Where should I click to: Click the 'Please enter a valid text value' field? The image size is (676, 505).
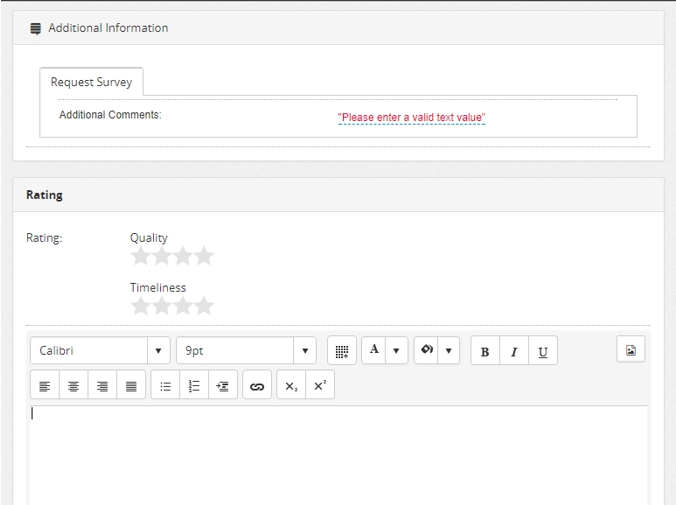point(411,118)
